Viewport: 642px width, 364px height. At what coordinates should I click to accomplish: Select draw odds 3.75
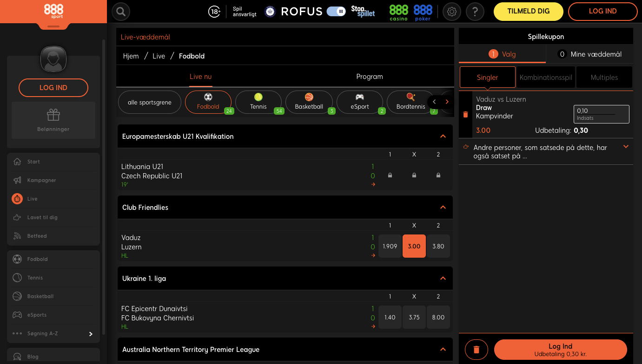pyautogui.click(x=414, y=318)
